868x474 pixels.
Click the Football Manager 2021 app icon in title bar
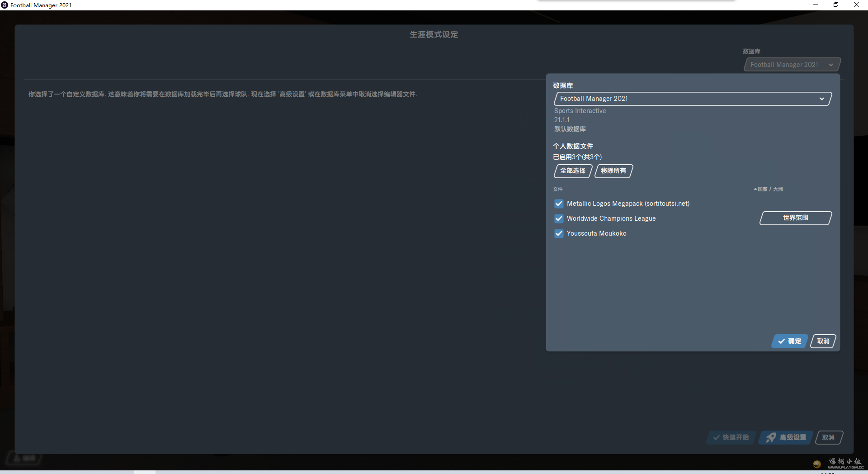pyautogui.click(x=5, y=5)
